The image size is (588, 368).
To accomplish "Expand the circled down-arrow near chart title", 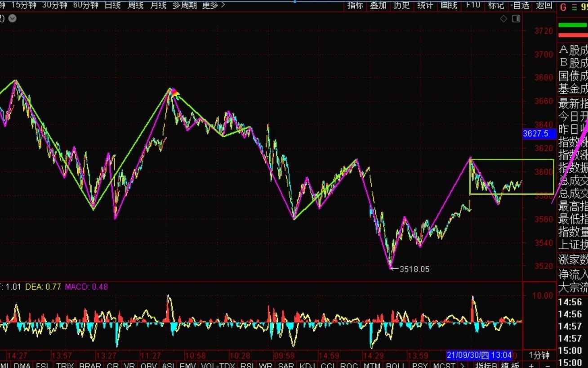I will [x=13, y=18].
